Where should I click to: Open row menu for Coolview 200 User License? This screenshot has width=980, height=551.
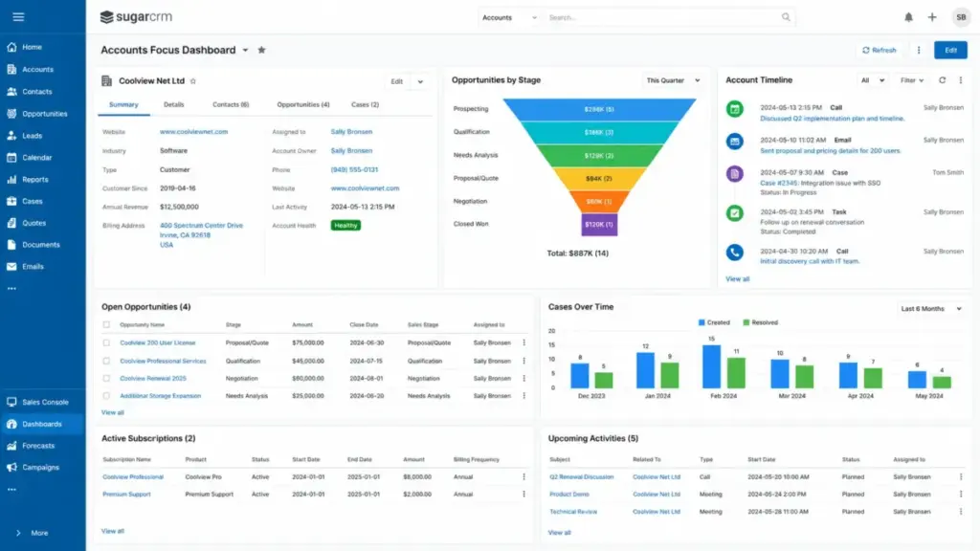point(523,342)
